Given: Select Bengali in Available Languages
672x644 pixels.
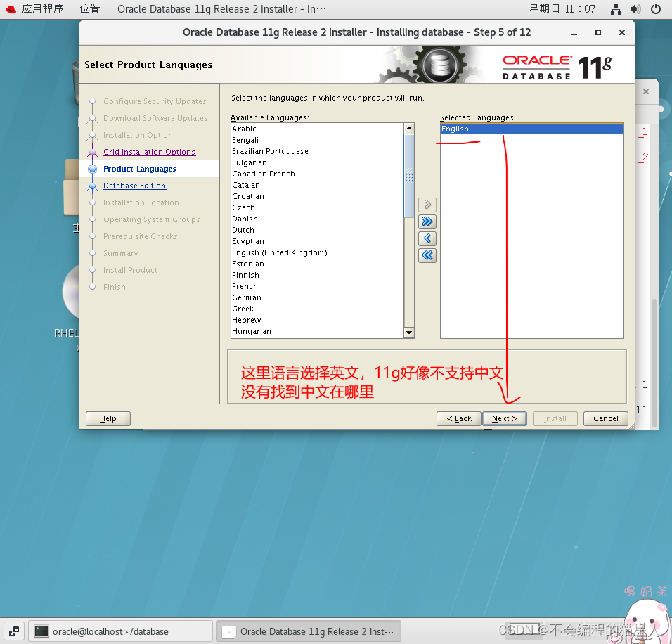Looking at the screenshot, I should [317, 140].
